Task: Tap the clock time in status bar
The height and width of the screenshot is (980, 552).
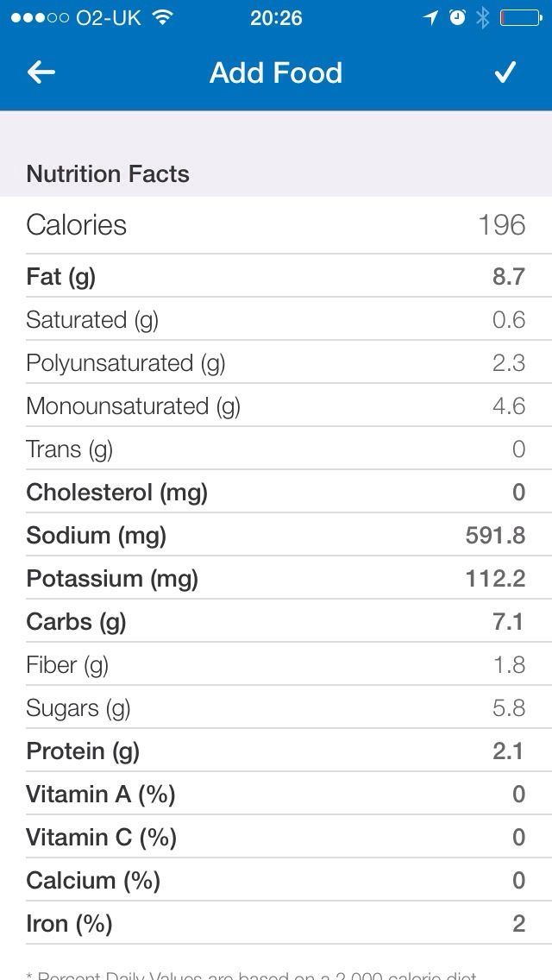Action: point(276,18)
